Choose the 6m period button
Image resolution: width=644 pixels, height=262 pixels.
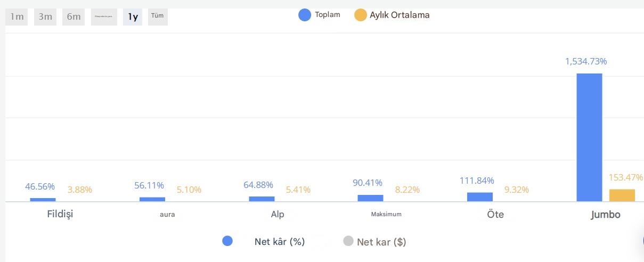pyautogui.click(x=74, y=17)
